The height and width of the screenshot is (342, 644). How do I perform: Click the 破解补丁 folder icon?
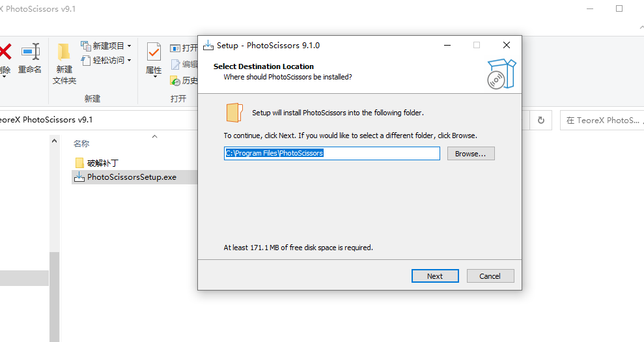[x=79, y=164]
